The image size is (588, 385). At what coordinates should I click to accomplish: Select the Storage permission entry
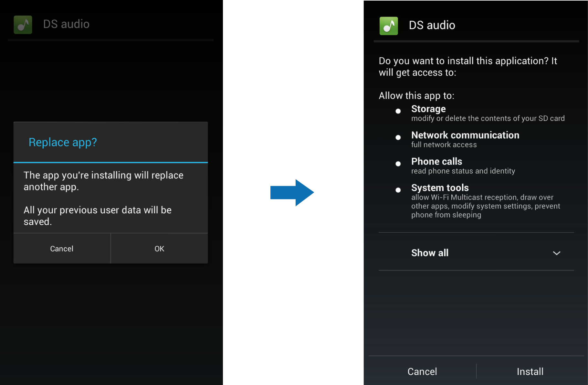click(480, 113)
